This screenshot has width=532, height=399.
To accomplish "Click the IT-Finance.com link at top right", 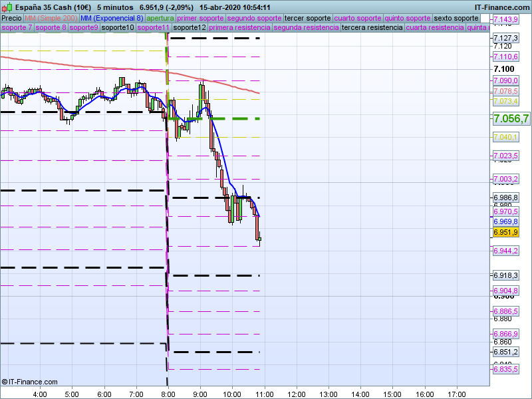I will [502, 7].
